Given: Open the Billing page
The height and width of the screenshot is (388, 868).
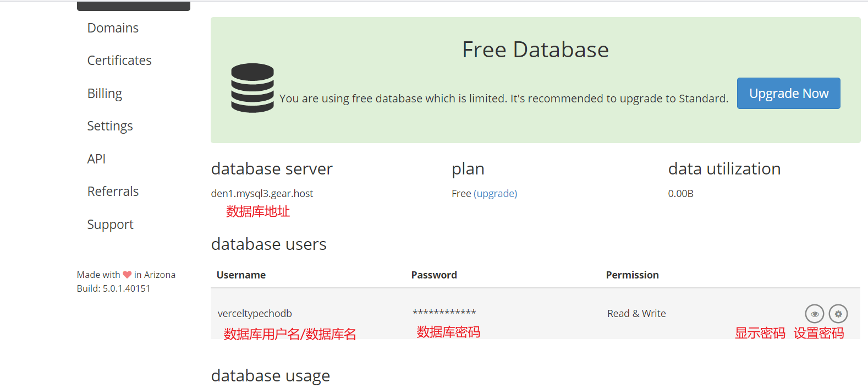Looking at the screenshot, I should coord(105,94).
